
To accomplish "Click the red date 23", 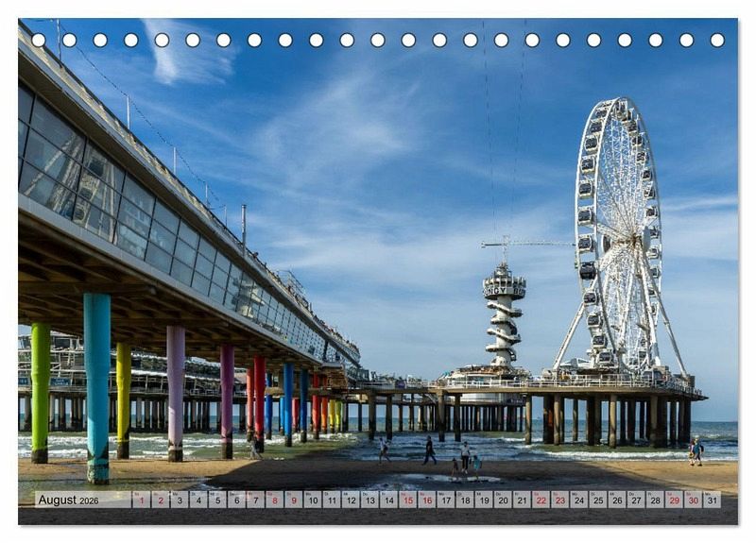I will coord(560,500).
